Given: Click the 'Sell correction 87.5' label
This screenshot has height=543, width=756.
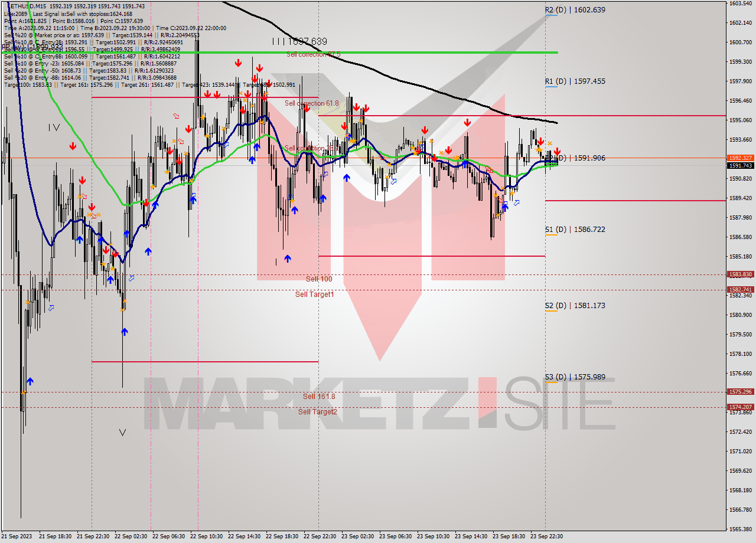Looking at the screenshot, I should (313, 54).
